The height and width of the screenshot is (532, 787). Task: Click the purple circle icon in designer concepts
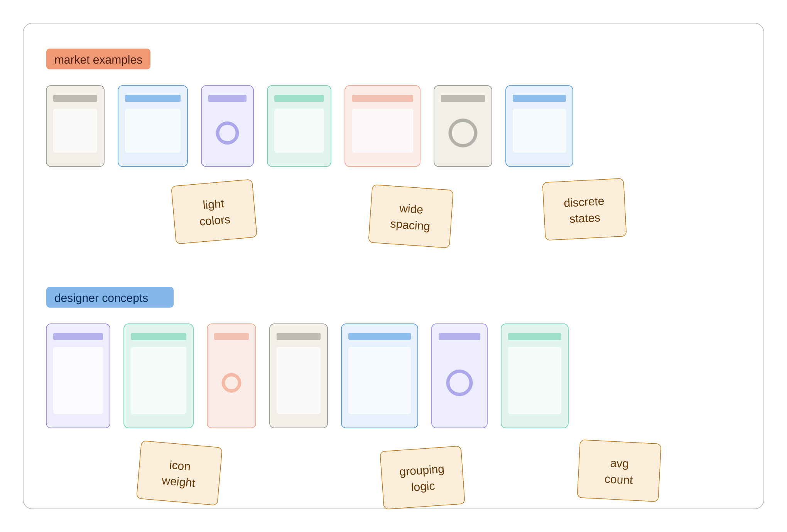point(459,383)
